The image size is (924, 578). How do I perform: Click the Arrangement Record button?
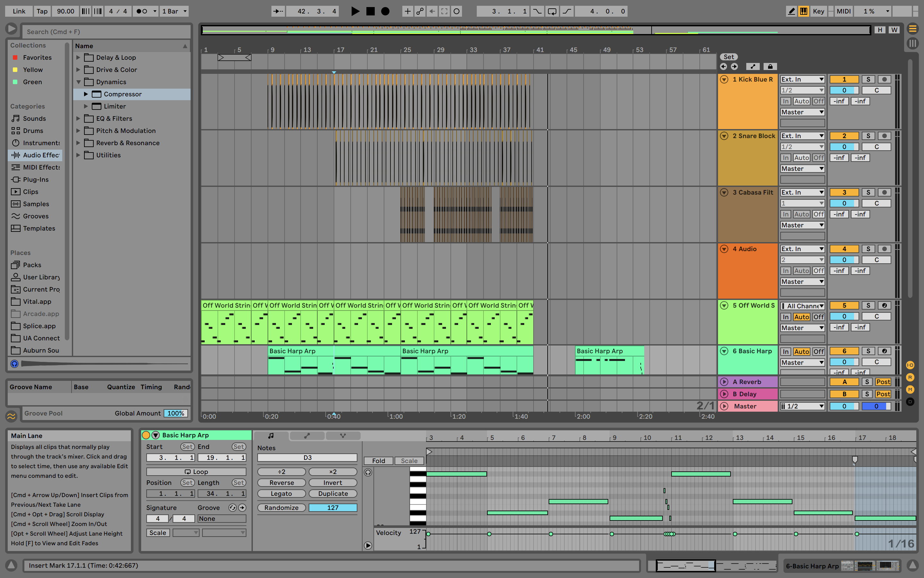[x=385, y=11]
